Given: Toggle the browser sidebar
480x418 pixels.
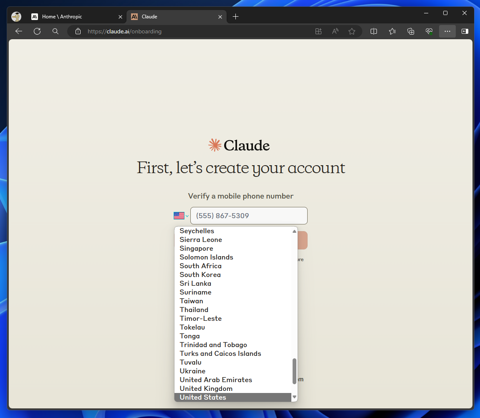Looking at the screenshot, I should (465, 31).
